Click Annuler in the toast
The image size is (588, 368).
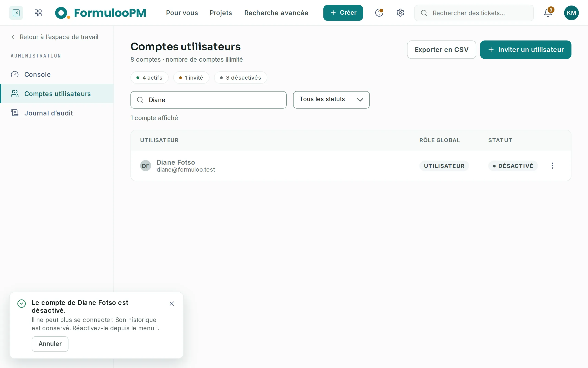pos(50,344)
